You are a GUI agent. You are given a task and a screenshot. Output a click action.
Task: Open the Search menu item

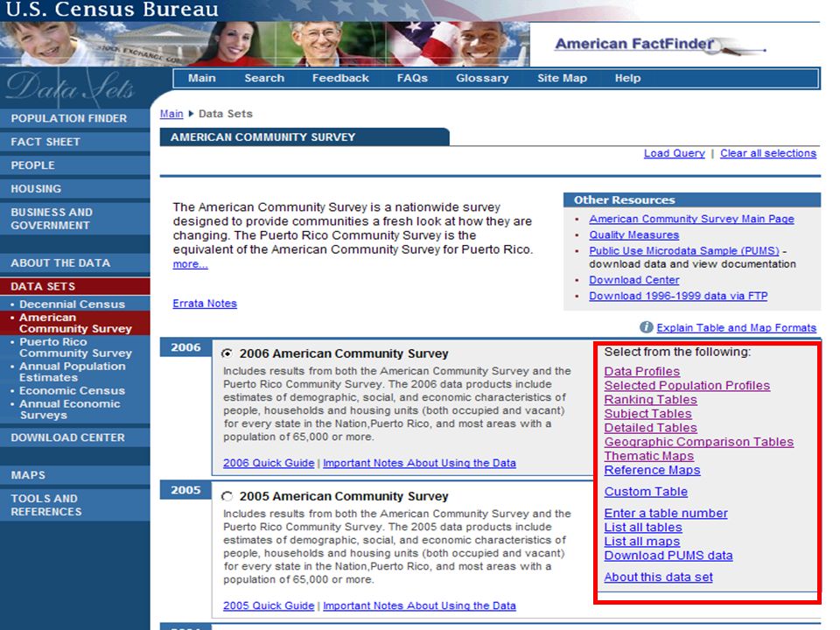click(264, 78)
